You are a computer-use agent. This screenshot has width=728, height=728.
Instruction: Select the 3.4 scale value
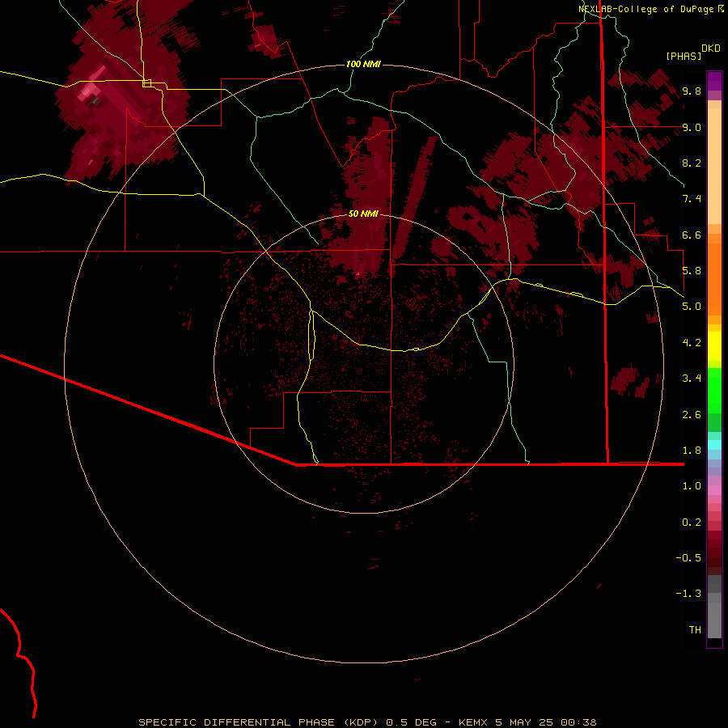(692, 379)
